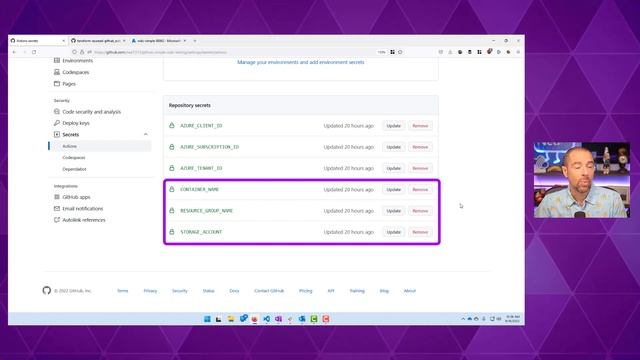Click the lock icon beside STORAGE_ACCOUNT
The height and width of the screenshot is (360, 640).
click(x=172, y=232)
